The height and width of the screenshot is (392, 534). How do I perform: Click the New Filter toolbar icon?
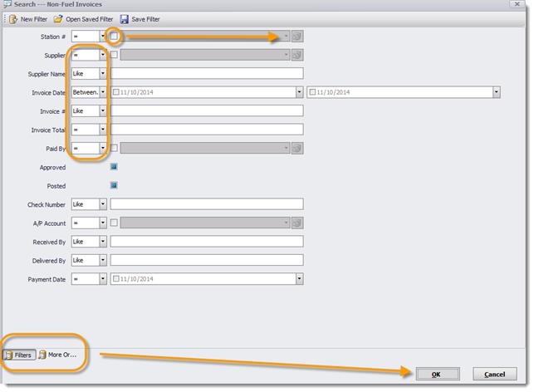click(x=13, y=18)
